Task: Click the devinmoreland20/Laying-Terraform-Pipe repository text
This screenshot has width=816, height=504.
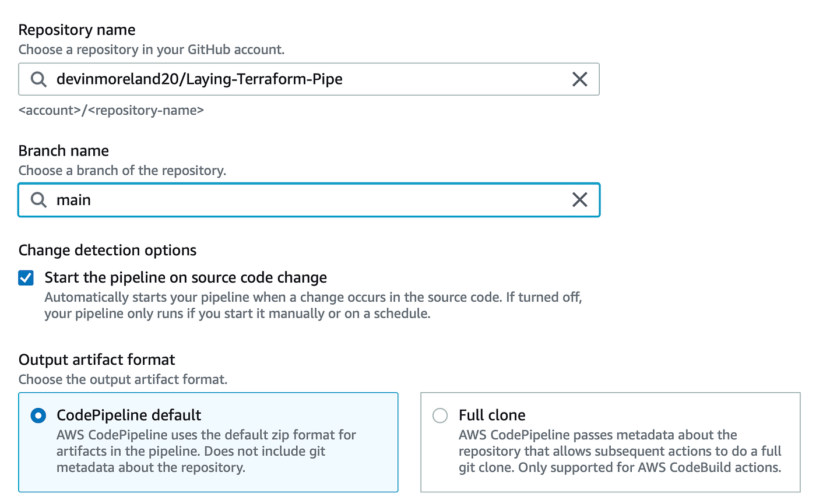Action: (x=199, y=79)
